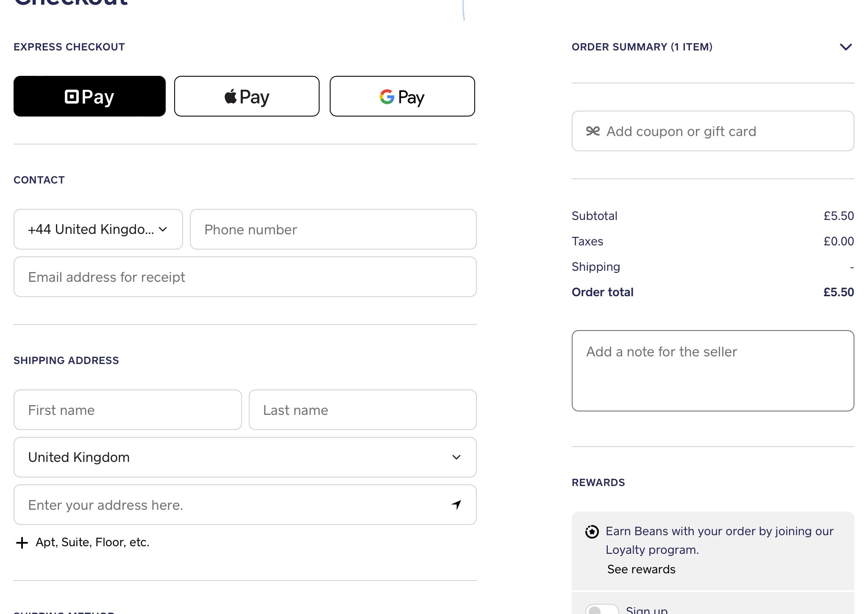Choose Google Pay express checkout
Image resolution: width=868 pixels, height=614 pixels.
402,96
